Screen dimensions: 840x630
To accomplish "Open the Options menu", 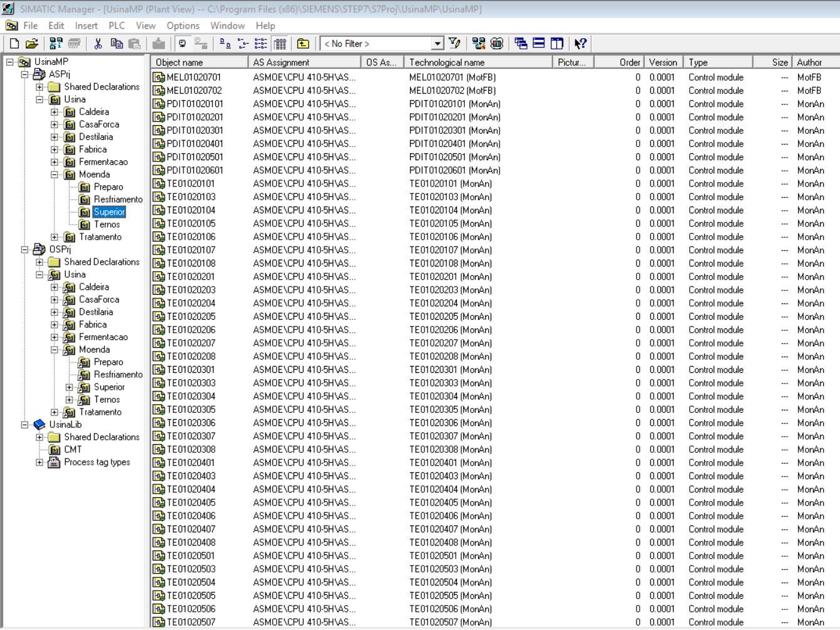I will click(x=183, y=26).
